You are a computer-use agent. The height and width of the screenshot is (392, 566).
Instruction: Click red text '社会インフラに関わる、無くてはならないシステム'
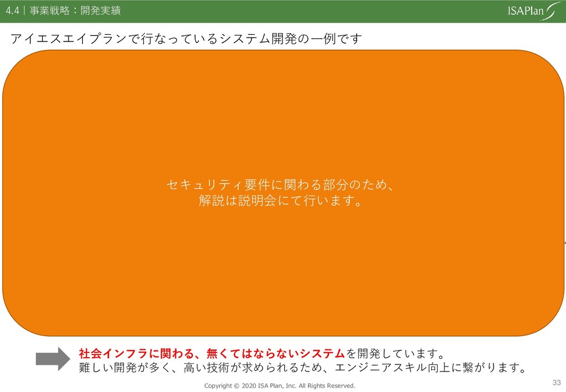[212, 353]
